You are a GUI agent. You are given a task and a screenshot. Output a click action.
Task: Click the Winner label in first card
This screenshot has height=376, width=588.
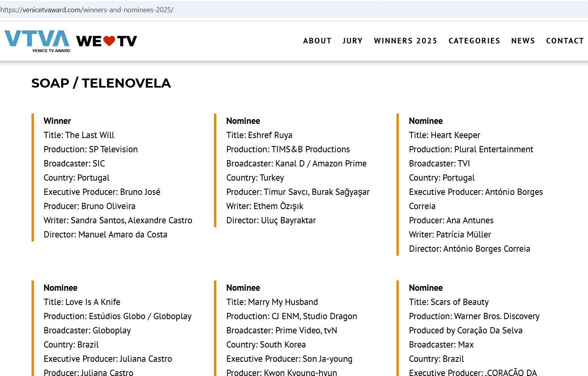pos(57,121)
